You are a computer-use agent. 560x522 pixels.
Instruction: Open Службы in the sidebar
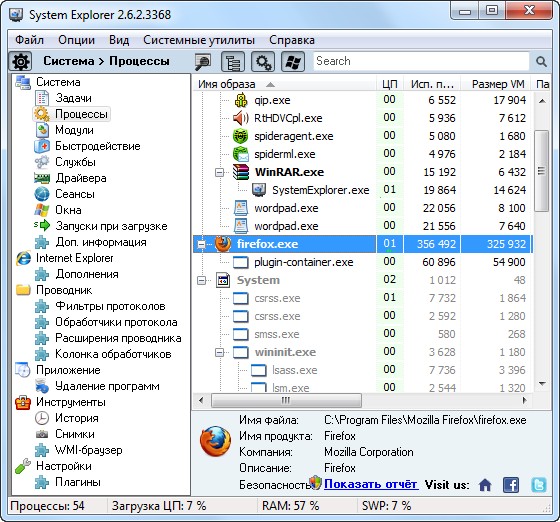click(x=75, y=162)
